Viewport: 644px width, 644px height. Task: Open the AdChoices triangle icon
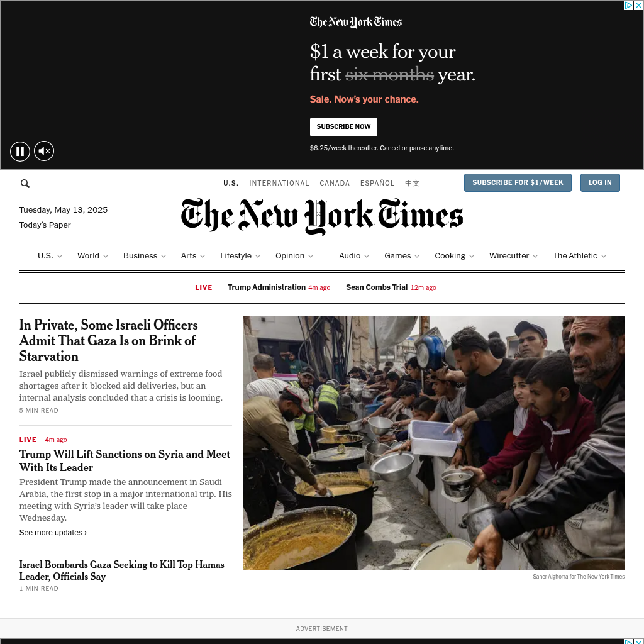[x=628, y=5]
